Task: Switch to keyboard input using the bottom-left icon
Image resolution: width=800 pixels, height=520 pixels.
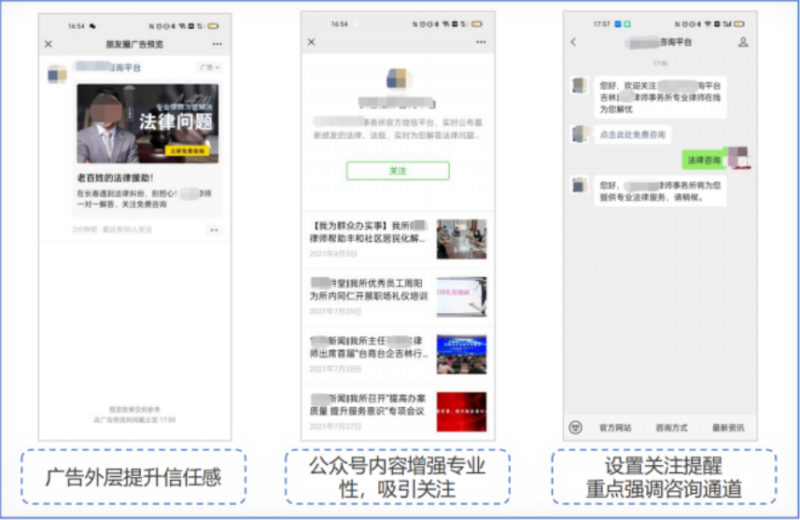Action: [x=575, y=427]
